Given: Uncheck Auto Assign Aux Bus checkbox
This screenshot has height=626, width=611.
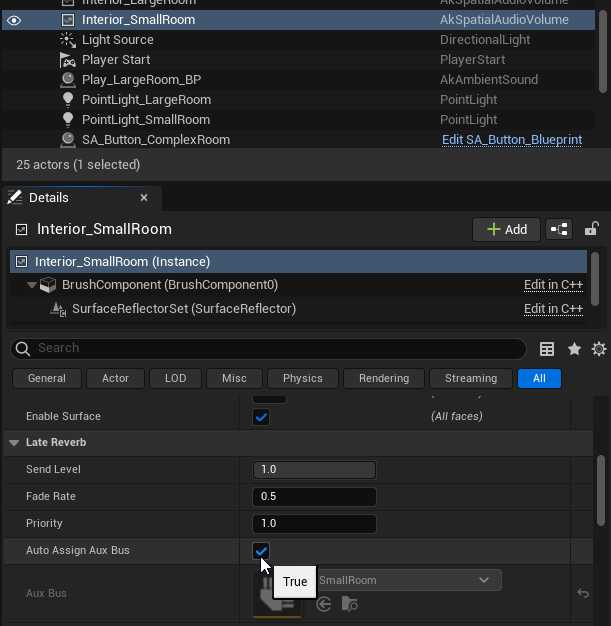Looking at the screenshot, I should (x=261, y=550).
